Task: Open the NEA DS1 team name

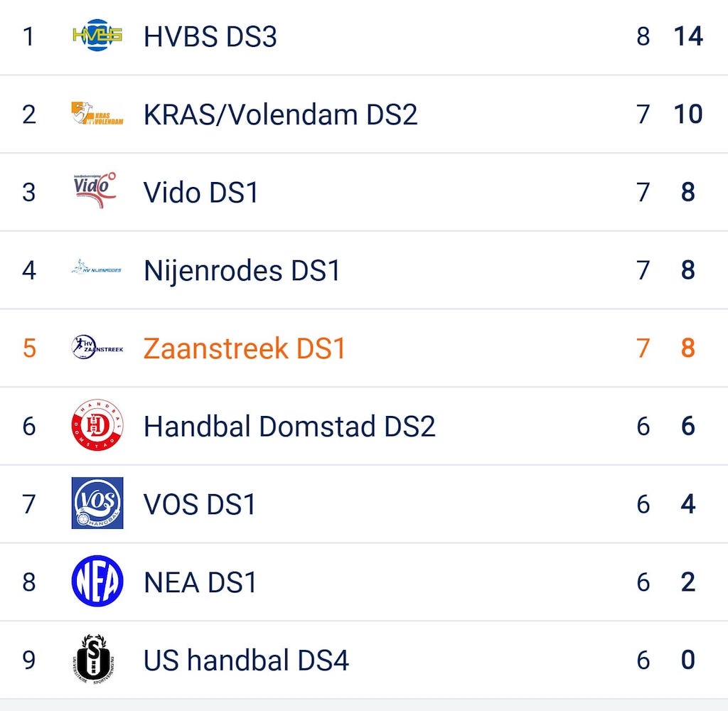Action: 200,582
